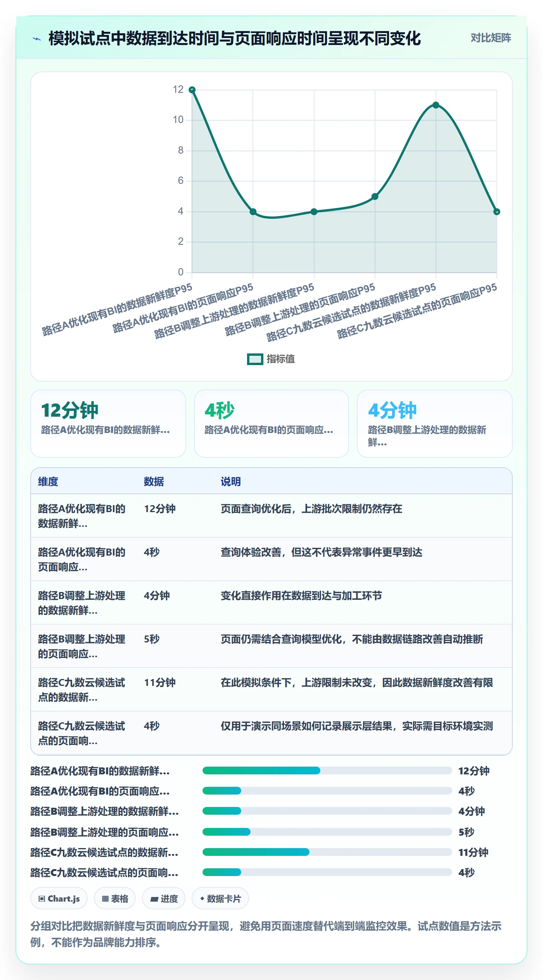Click the chart point at value 12
Screen dimensions: 543x980
(x=192, y=90)
